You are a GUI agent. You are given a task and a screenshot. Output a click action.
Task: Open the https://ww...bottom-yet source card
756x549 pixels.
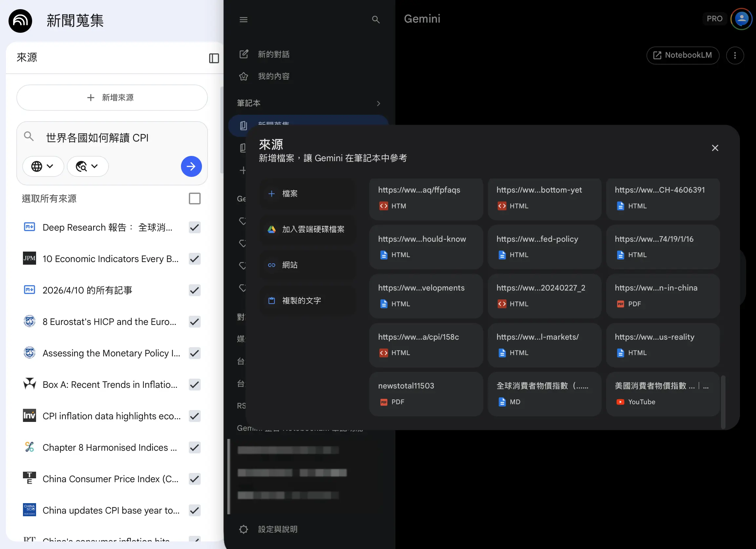point(544,199)
